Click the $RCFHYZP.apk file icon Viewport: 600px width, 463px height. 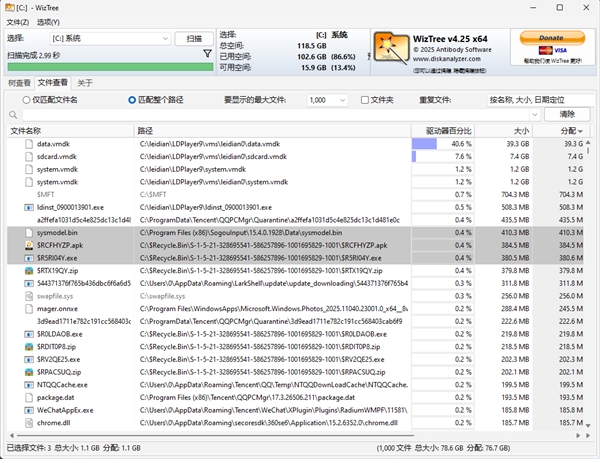[x=29, y=245]
